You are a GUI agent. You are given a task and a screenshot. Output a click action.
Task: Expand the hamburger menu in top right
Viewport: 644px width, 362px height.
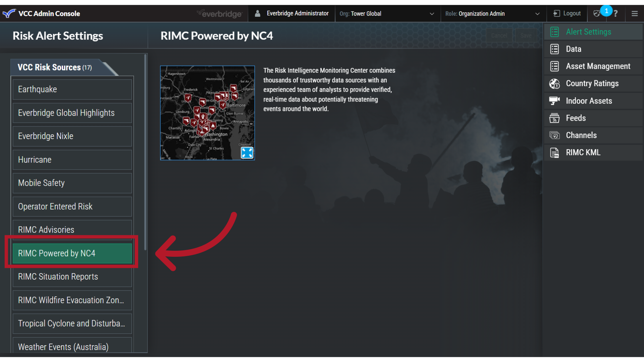click(635, 14)
